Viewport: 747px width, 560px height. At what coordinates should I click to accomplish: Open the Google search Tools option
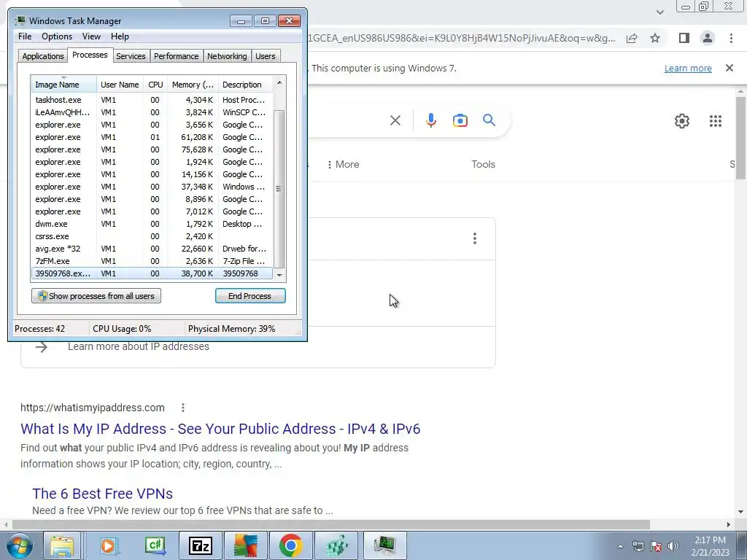[x=483, y=164]
